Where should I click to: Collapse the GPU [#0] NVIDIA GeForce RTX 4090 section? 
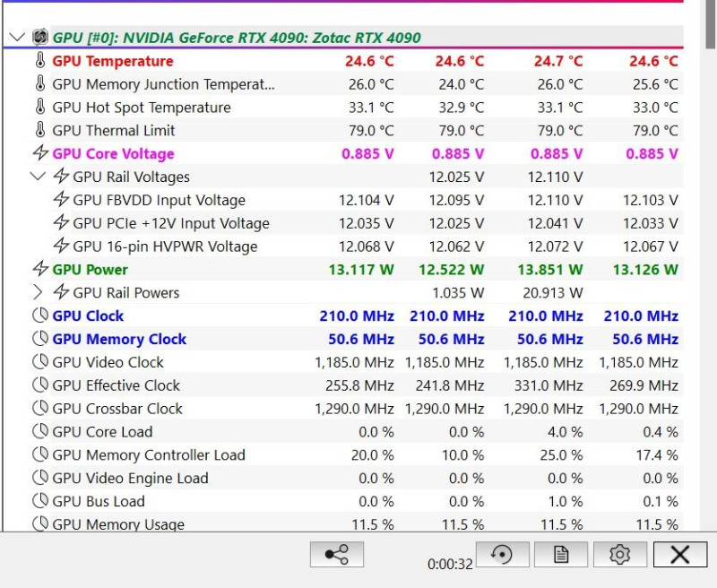tap(17, 38)
